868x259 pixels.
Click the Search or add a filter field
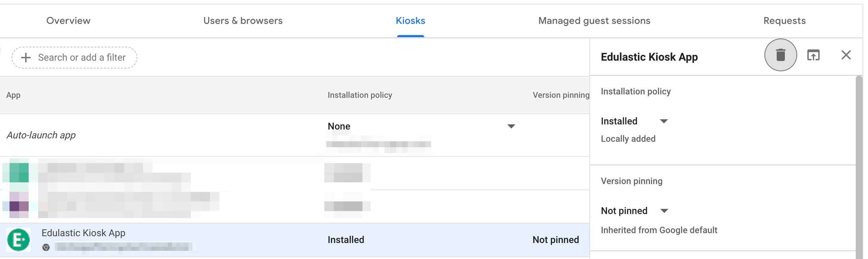coord(74,58)
